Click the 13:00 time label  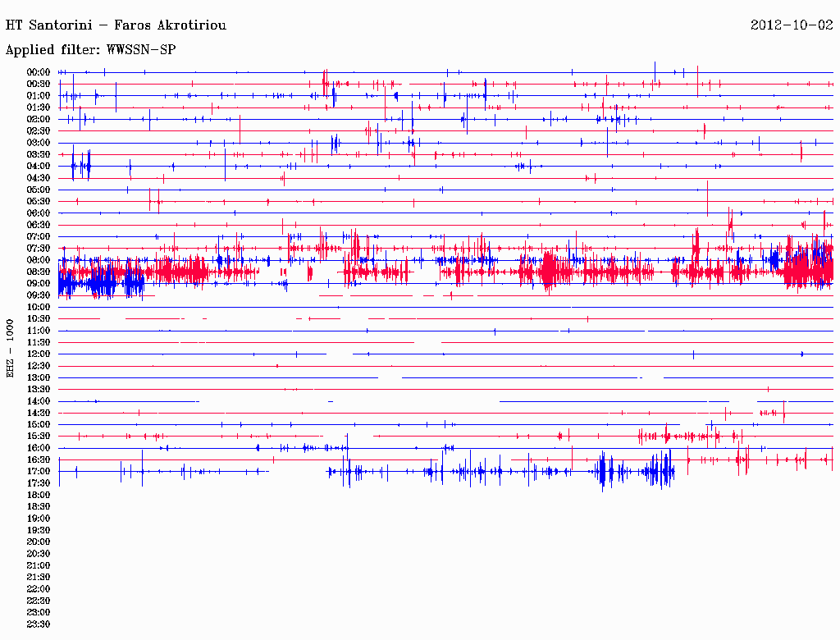click(x=39, y=378)
